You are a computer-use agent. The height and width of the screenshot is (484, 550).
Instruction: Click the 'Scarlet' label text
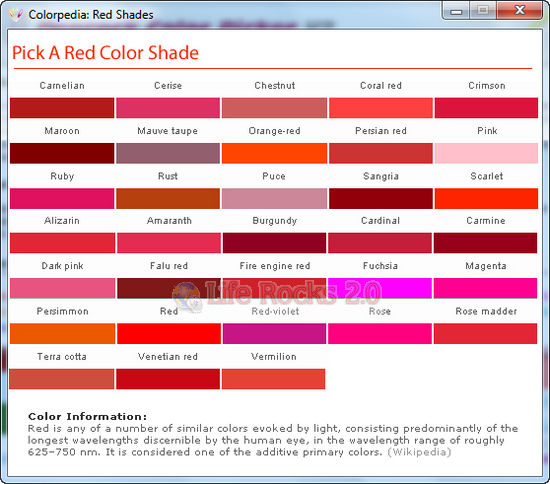click(x=487, y=176)
